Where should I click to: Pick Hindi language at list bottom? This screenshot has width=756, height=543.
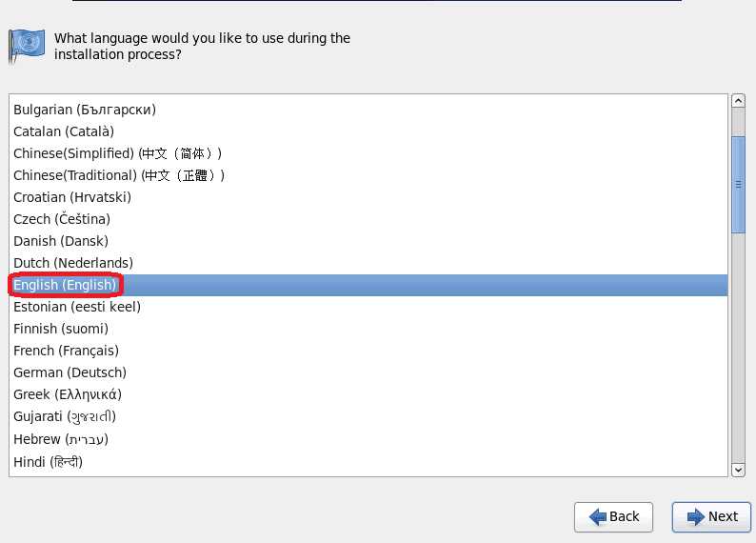pyautogui.click(x=368, y=462)
